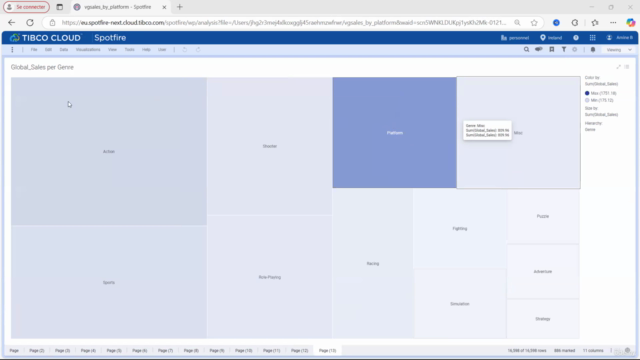Open the browser extensions icon
640x360 pixels.
[575, 22]
